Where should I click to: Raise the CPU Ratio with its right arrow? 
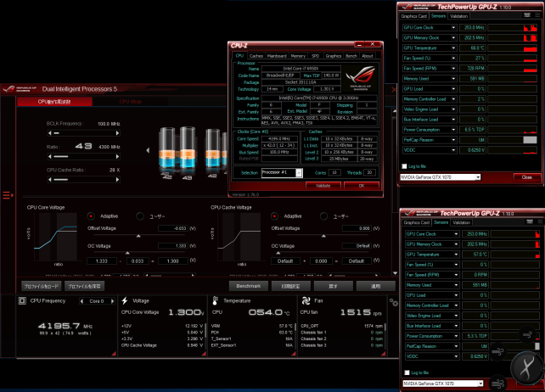click(117, 156)
